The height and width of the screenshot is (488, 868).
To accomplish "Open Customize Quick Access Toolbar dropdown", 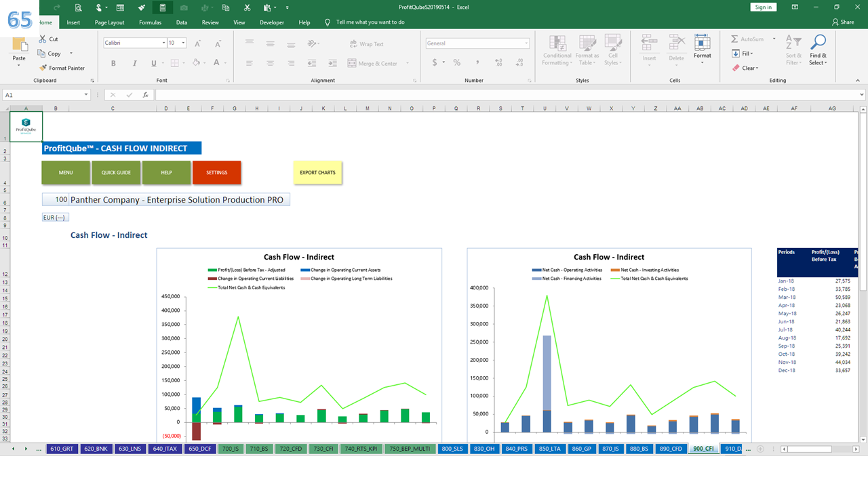I will (x=288, y=7).
